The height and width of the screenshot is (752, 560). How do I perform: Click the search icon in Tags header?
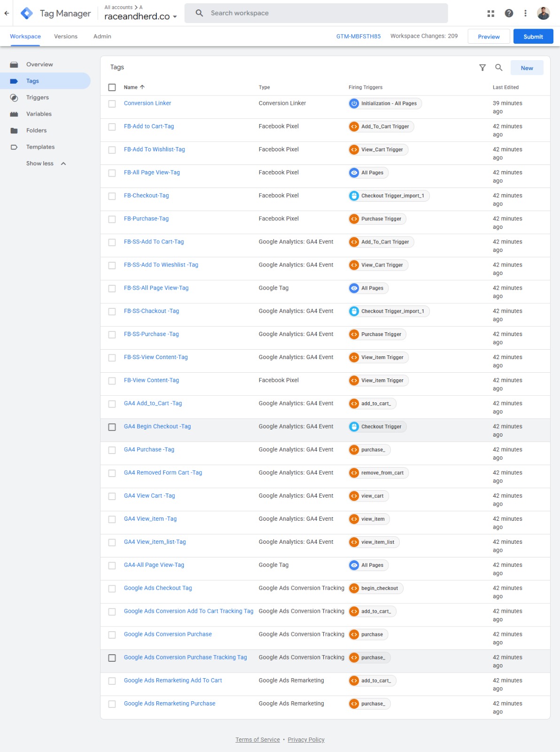coord(499,68)
